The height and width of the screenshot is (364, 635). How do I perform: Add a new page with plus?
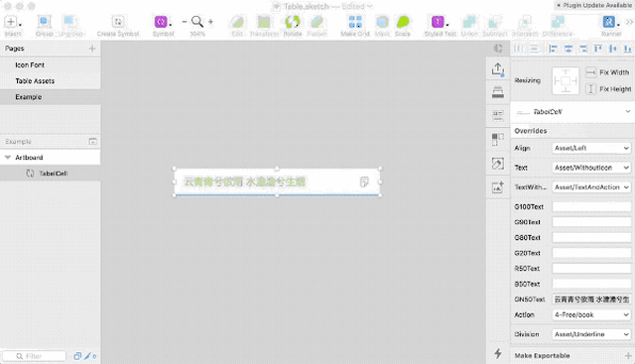(x=92, y=49)
